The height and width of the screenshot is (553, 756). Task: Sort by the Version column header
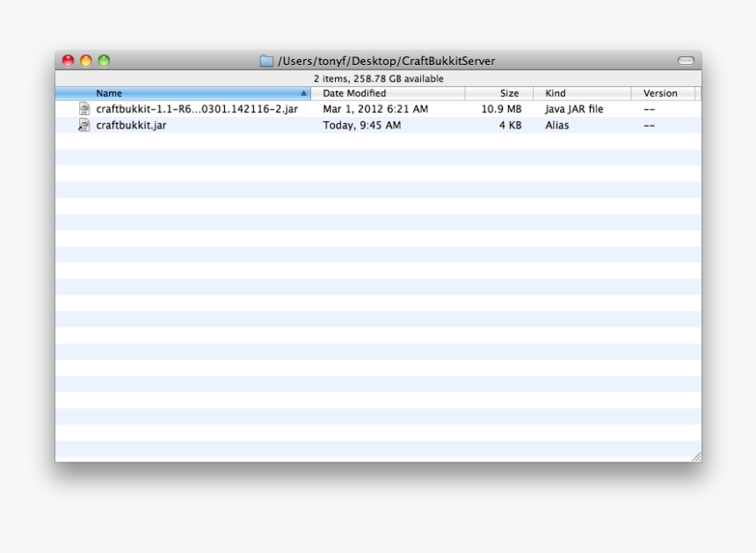(664, 93)
